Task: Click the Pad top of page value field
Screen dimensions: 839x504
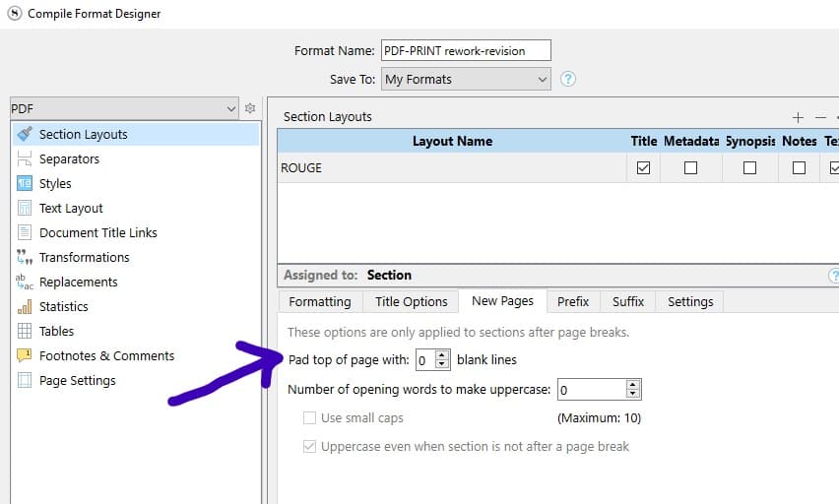Action: coord(426,360)
